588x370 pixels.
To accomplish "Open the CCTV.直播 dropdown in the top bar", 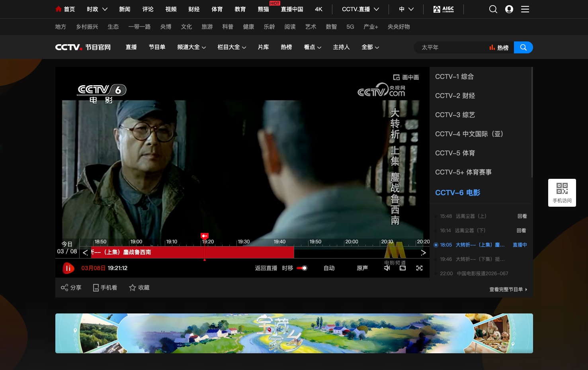I will coord(360,9).
